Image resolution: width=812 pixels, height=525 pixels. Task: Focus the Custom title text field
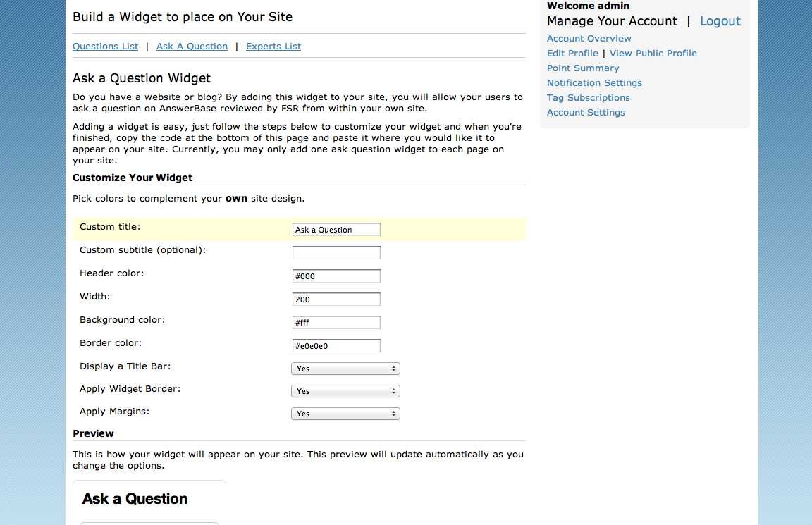coord(336,229)
